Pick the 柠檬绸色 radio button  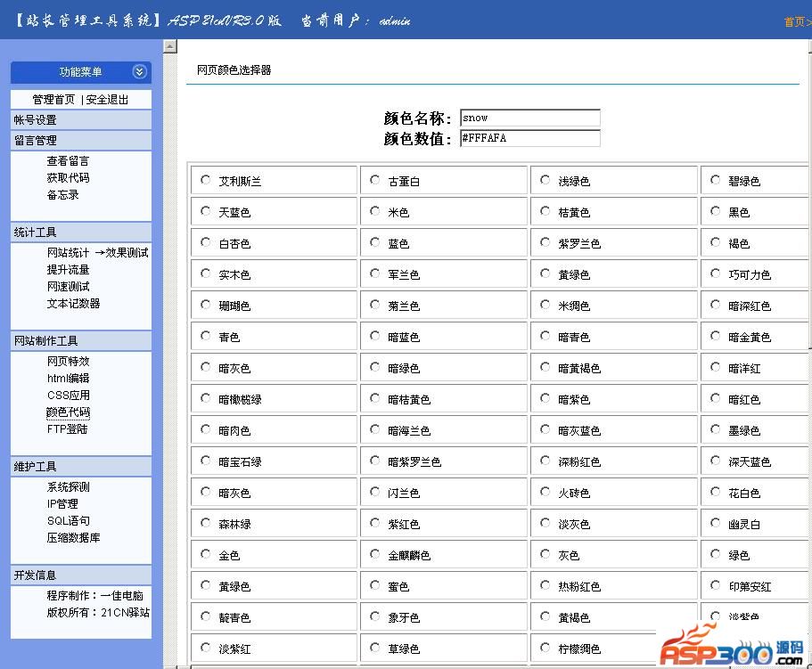click(x=545, y=648)
